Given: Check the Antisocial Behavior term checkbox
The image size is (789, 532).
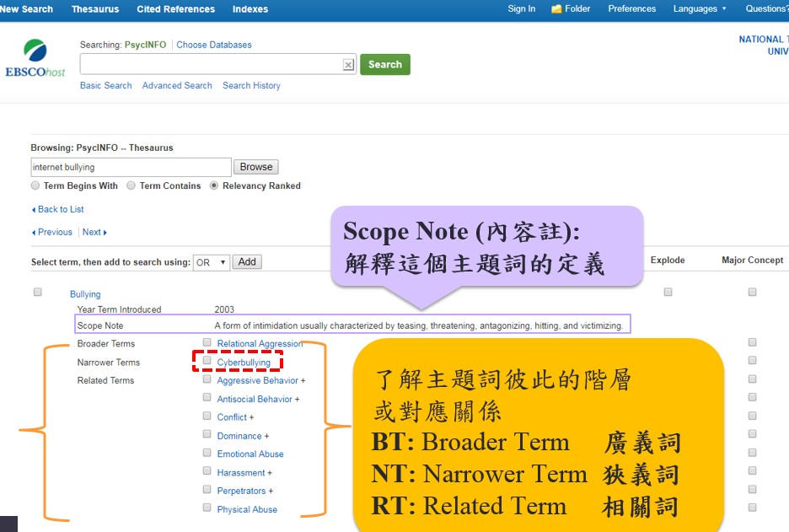Looking at the screenshot, I should pos(207,397).
